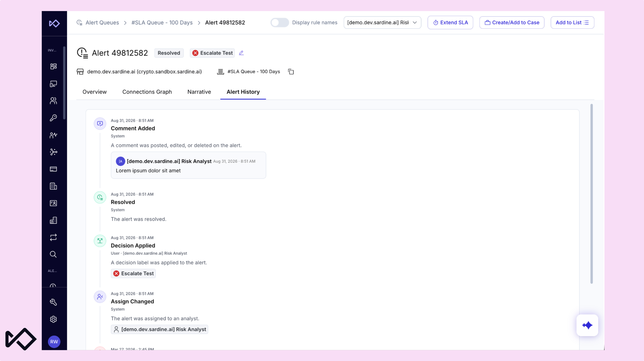Click the Escalate Test label in history
The image size is (644, 361).
coord(133,273)
